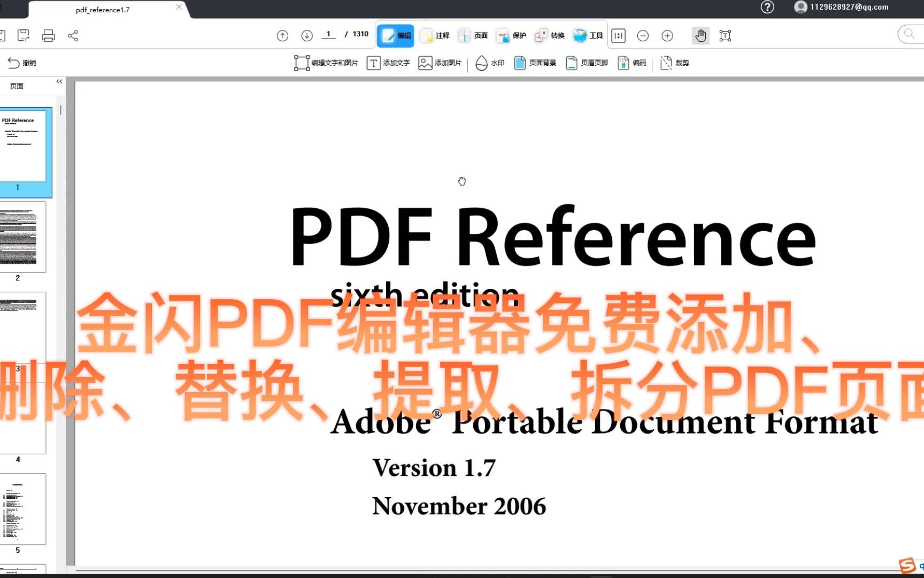This screenshot has width=924, height=578.
Task: Open the 页面背景 page background tool
Action: (535, 63)
